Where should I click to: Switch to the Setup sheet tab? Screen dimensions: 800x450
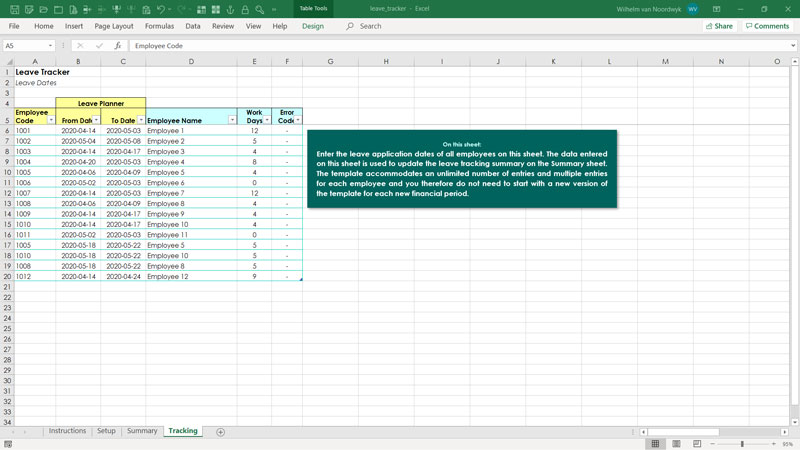coord(106,431)
